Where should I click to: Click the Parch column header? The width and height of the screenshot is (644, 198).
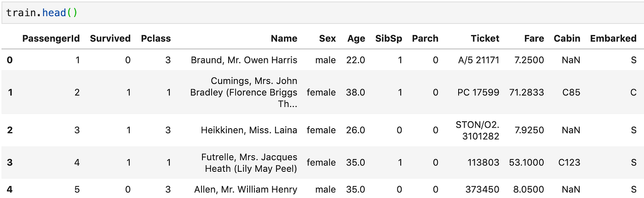coord(425,39)
